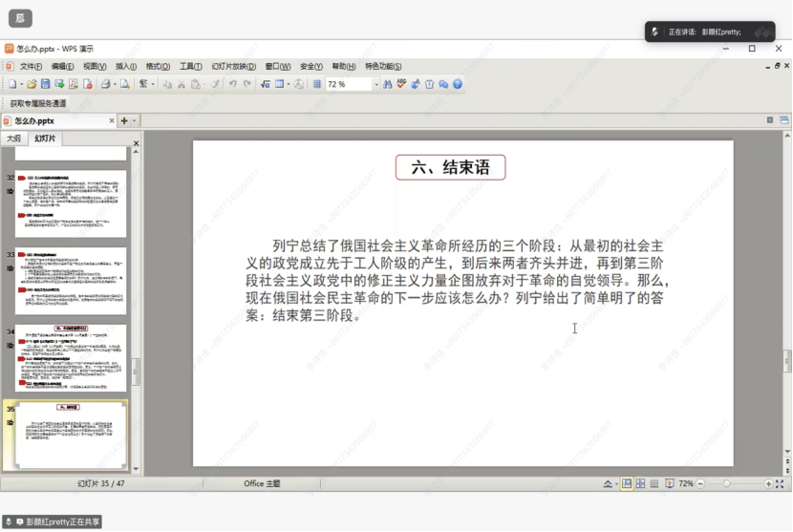This screenshot has width=793, height=532.
Task: Run the spell check icon
Action: (x=401, y=84)
